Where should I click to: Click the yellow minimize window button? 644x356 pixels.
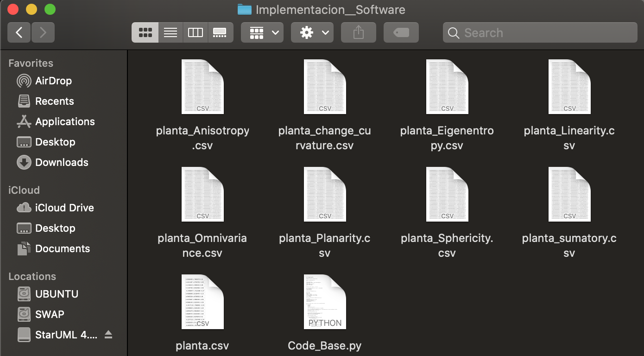pos(31,9)
